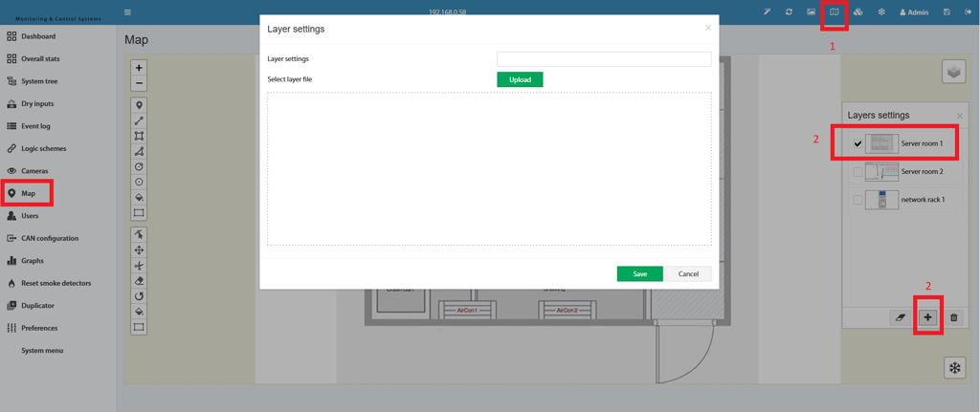Image resolution: width=980 pixels, height=412 pixels.
Task: Click the 192.168.0.58 address in header
Action: tap(447, 11)
